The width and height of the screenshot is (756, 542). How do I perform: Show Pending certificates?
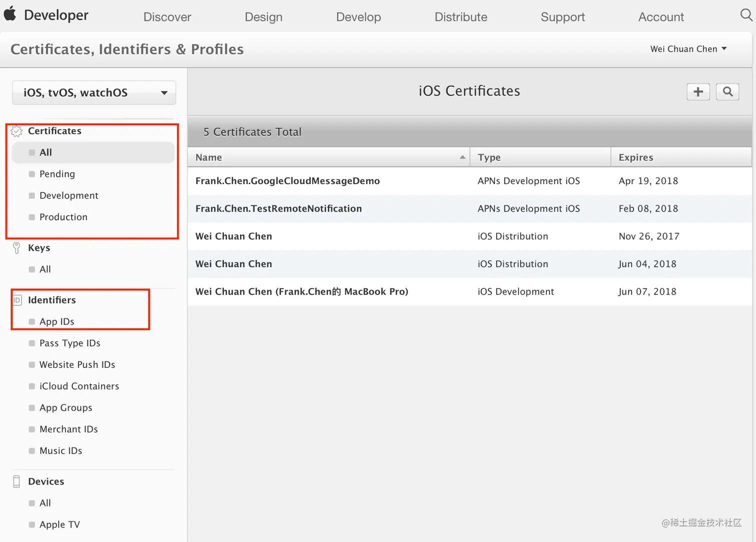tap(57, 174)
